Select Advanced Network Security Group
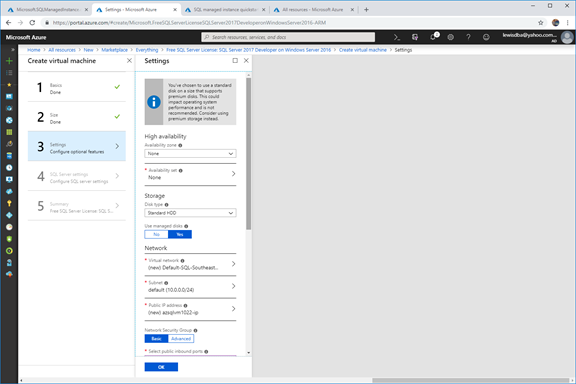Viewport: 576px width, 384px height. coord(181,339)
